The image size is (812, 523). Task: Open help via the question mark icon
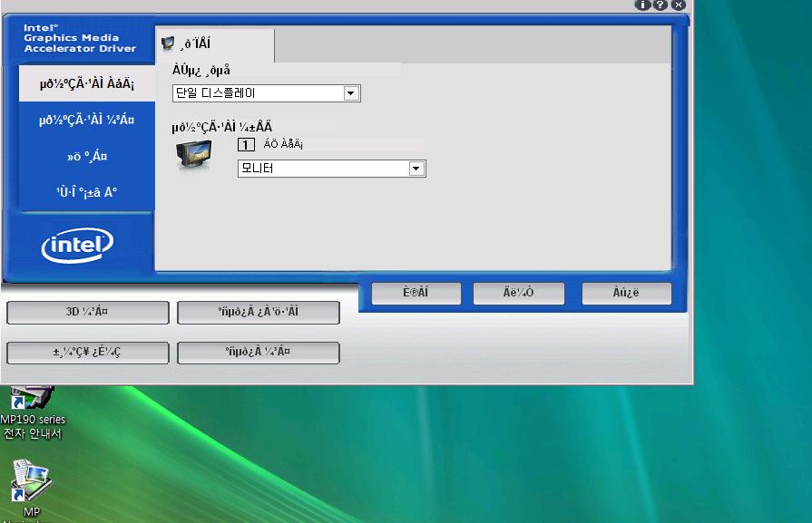[x=660, y=5]
